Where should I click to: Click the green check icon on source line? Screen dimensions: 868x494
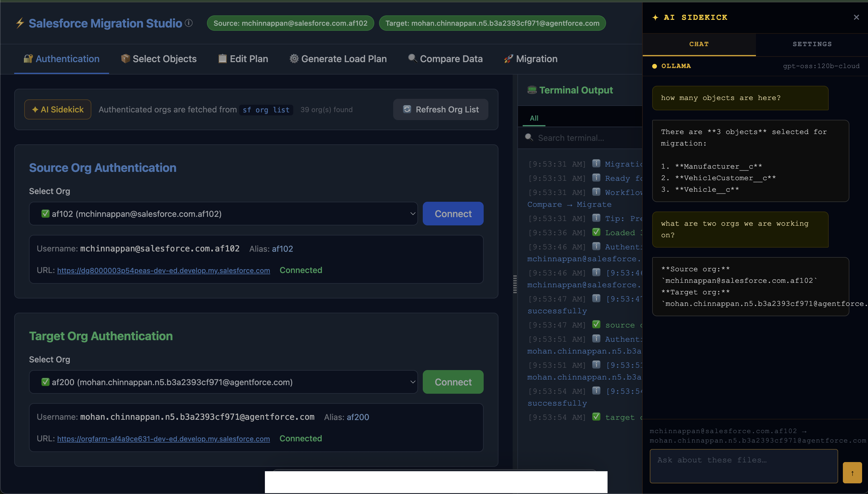click(596, 325)
